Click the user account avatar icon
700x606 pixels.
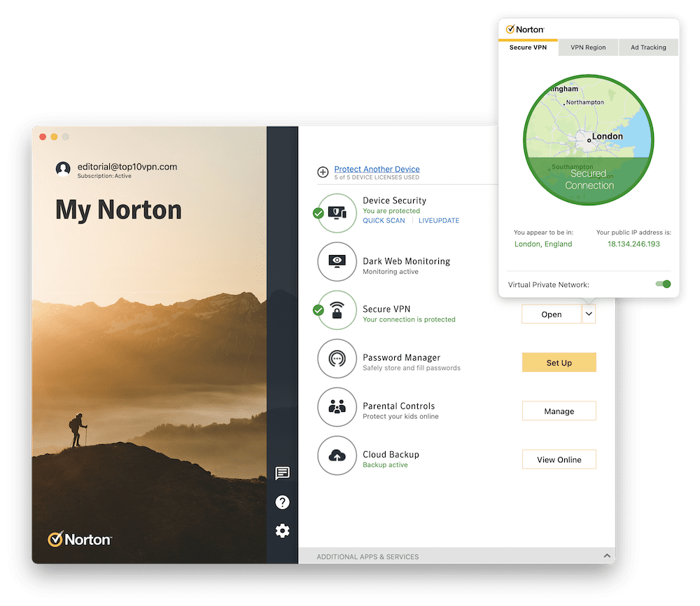63,169
